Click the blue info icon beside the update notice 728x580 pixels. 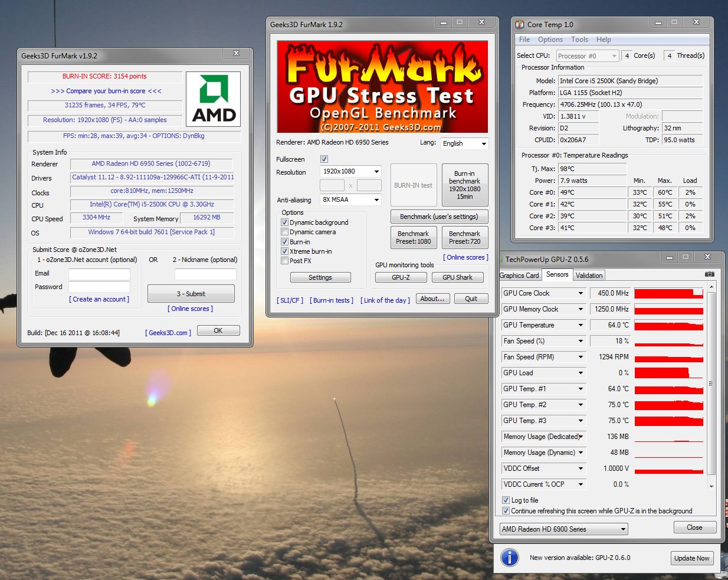(x=509, y=558)
